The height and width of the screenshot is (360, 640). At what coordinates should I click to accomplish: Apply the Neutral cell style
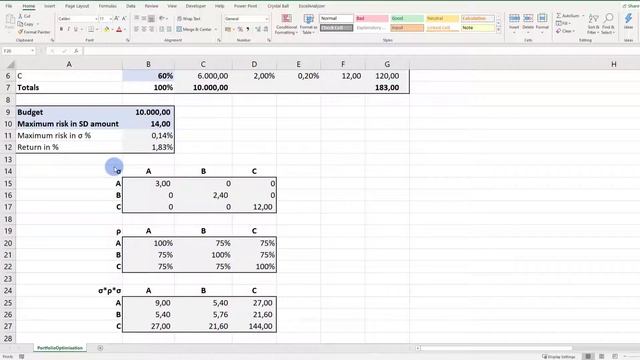[x=442, y=18]
